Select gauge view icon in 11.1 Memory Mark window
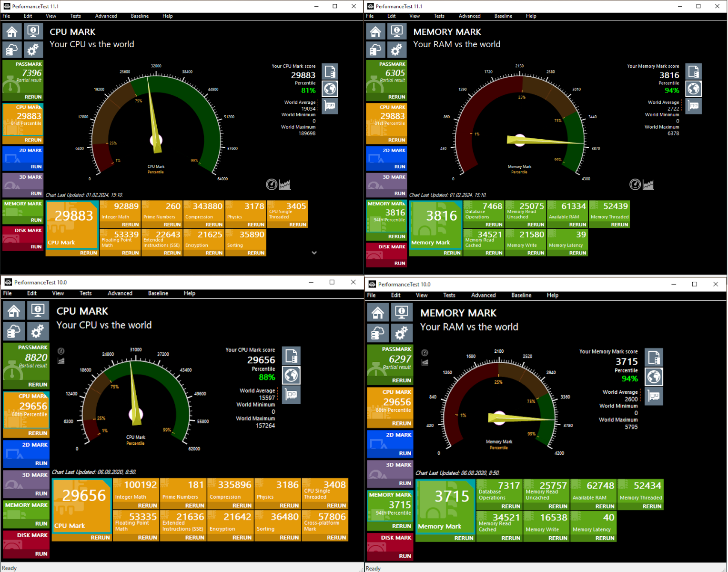 click(x=635, y=184)
